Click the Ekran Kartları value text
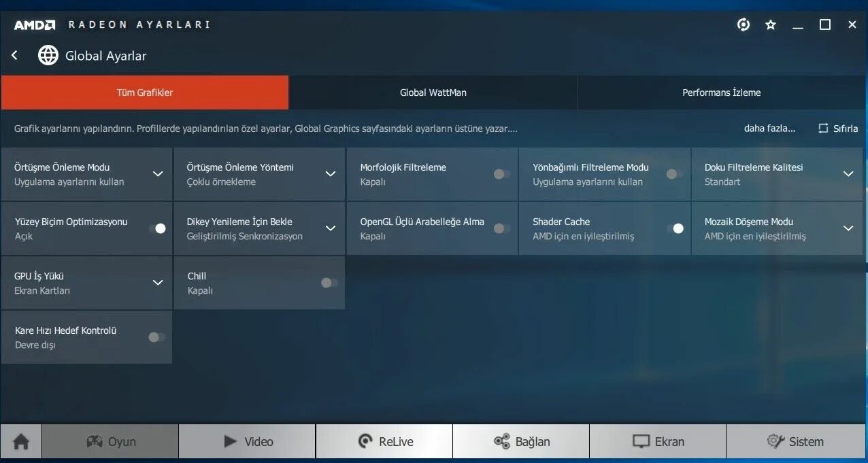This screenshot has height=463, width=868. (x=42, y=291)
